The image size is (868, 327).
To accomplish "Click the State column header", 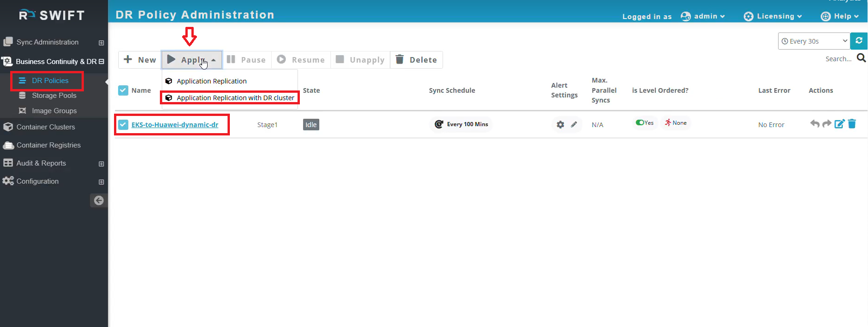I will click(311, 90).
